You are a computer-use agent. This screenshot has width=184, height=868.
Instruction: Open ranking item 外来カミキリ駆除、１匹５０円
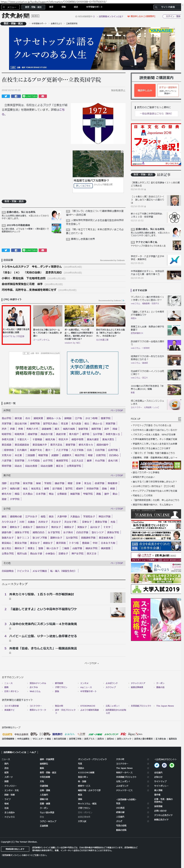(x=42, y=594)
